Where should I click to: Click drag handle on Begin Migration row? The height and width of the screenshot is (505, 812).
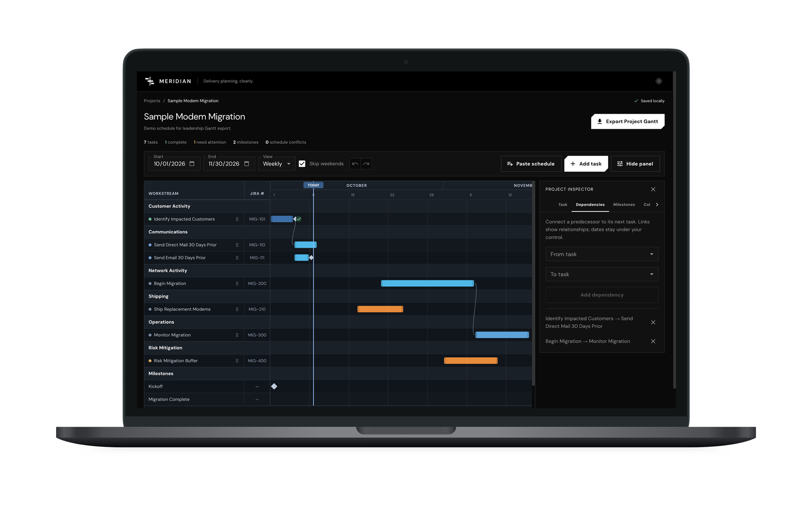(x=237, y=284)
